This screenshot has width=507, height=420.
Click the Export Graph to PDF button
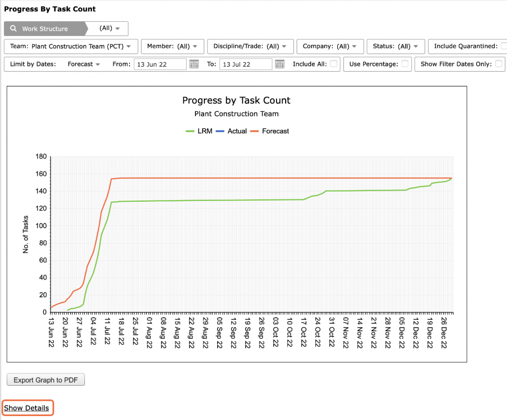pos(45,380)
